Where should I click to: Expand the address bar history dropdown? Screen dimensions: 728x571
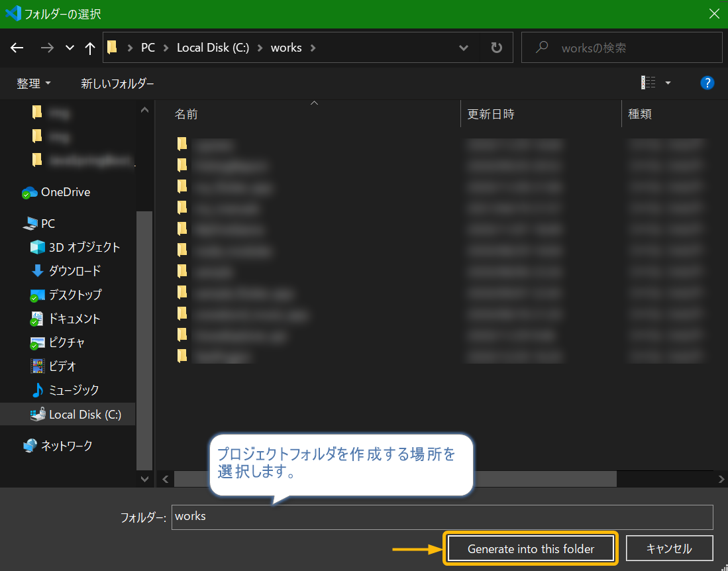point(465,48)
